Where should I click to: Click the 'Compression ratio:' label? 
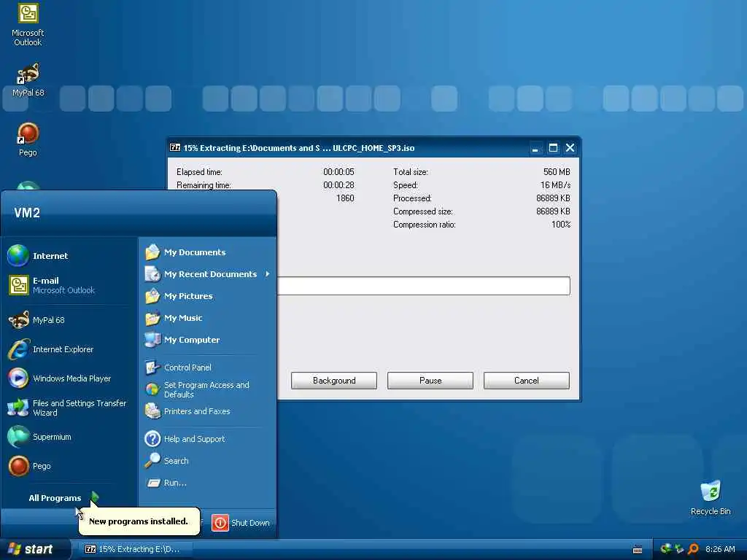pyautogui.click(x=424, y=225)
